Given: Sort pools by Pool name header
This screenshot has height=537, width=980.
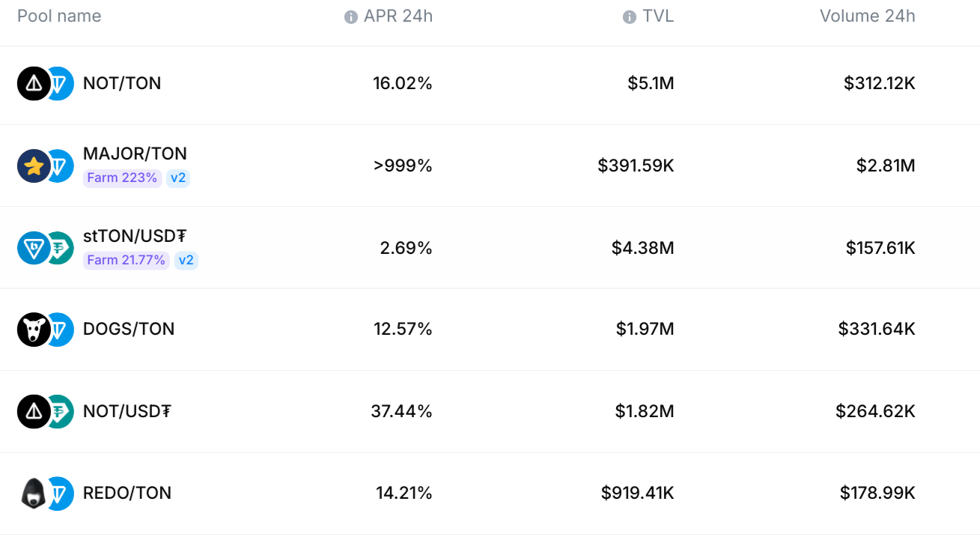Looking at the screenshot, I should (x=59, y=16).
